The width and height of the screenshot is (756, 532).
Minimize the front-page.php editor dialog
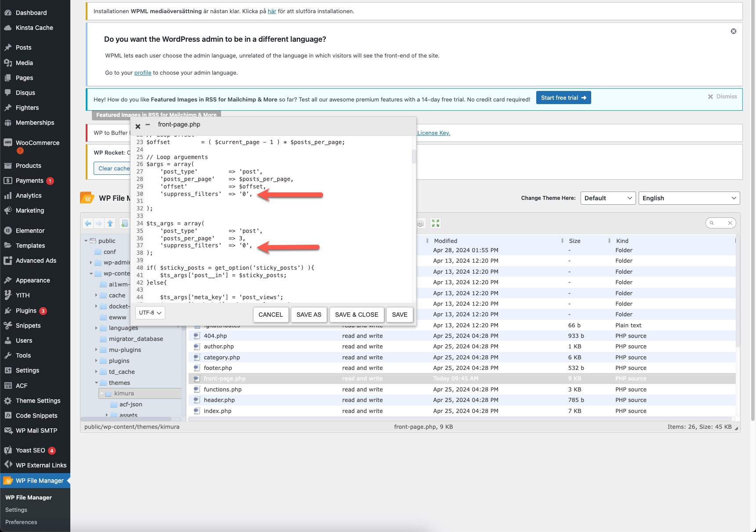click(148, 125)
